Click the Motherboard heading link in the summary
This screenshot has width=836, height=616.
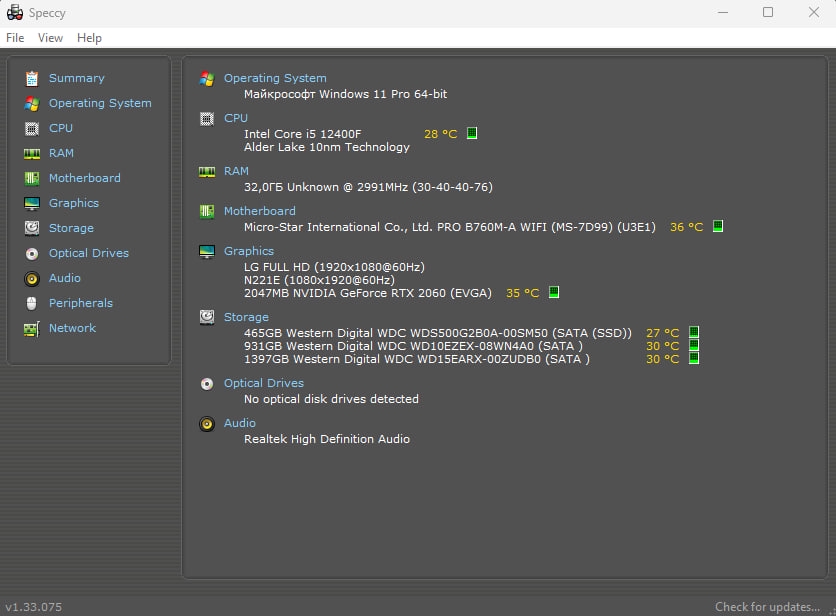coord(260,211)
